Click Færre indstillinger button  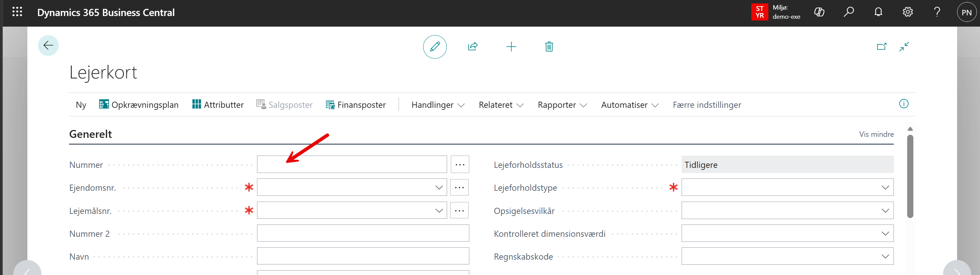(707, 105)
